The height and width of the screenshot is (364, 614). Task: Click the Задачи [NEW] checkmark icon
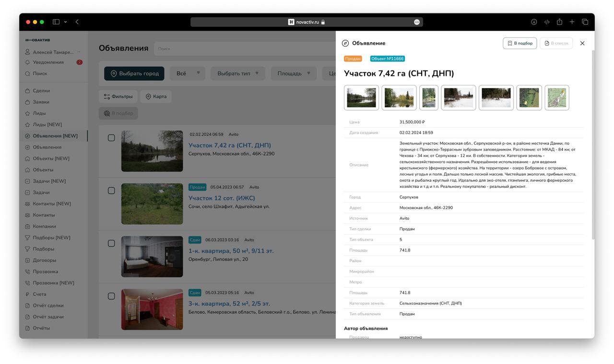pyautogui.click(x=27, y=181)
